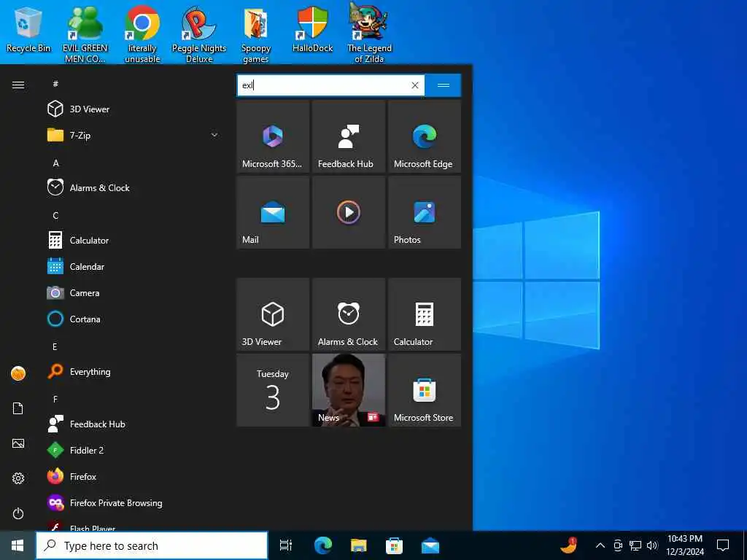Viewport: 747px width, 560px height.
Task: Click the taskbar search box
Action: pyautogui.click(x=152, y=545)
